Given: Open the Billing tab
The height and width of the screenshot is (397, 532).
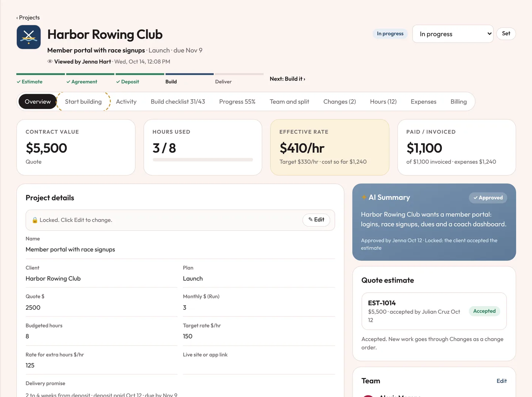Looking at the screenshot, I should pyautogui.click(x=458, y=101).
